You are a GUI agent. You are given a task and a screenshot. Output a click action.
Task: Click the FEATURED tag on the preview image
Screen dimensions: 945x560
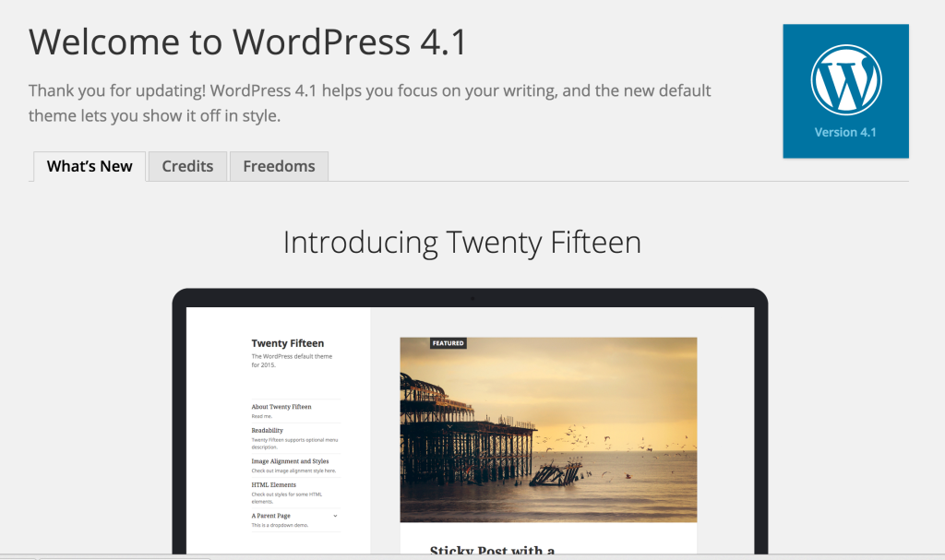pos(449,343)
